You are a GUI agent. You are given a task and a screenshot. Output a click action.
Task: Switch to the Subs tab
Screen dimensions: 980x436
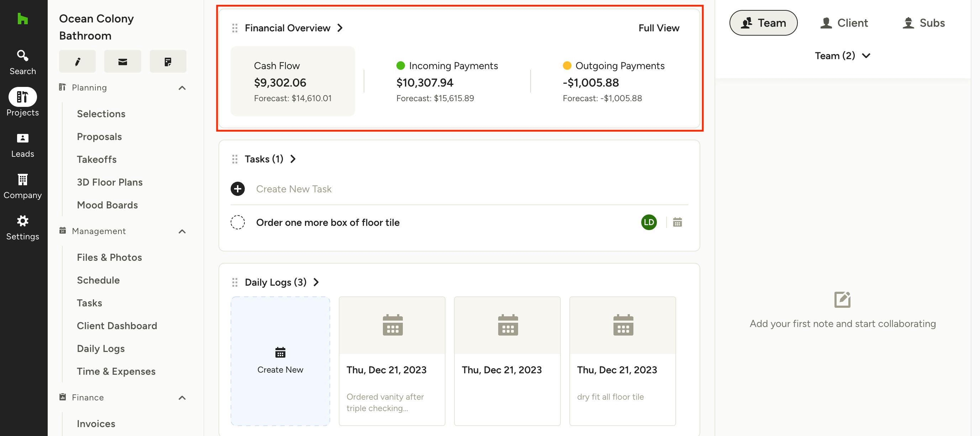tap(923, 23)
